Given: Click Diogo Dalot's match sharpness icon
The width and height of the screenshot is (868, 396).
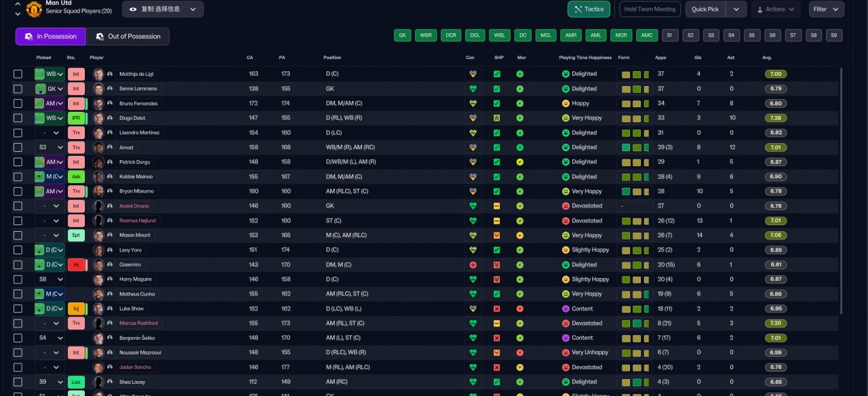Looking at the screenshot, I should [x=496, y=118].
